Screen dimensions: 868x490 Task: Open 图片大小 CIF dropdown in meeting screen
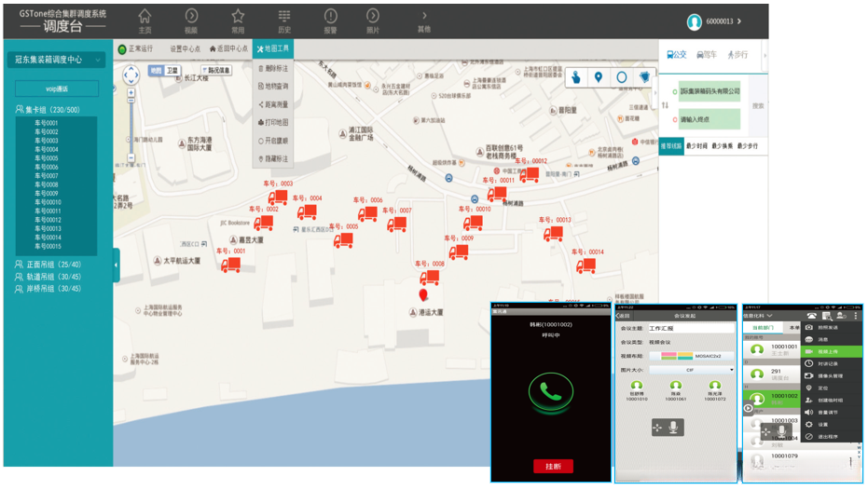coord(692,370)
